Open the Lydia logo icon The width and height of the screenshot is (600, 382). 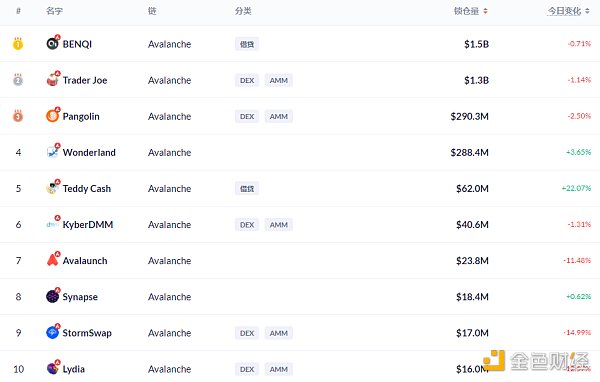coord(52,369)
